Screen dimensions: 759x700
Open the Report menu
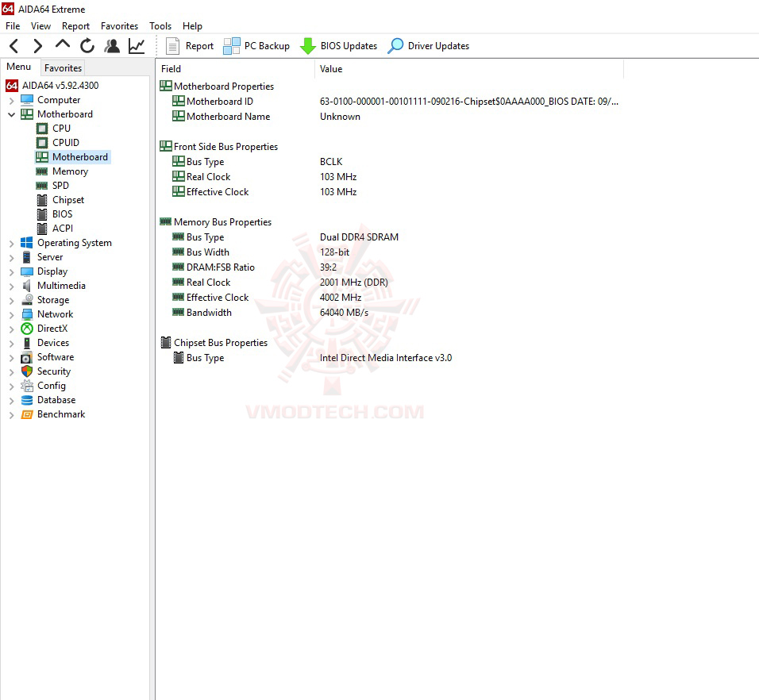75,26
